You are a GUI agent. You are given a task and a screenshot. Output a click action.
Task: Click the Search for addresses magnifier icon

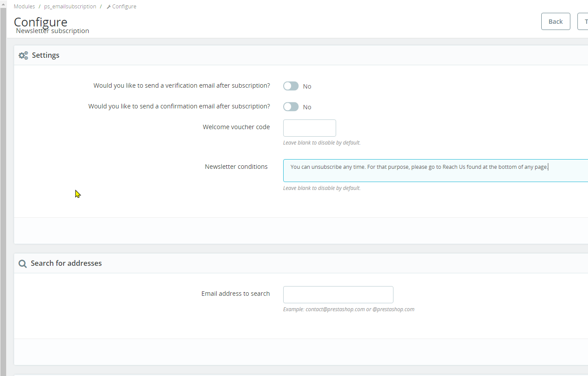point(22,264)
